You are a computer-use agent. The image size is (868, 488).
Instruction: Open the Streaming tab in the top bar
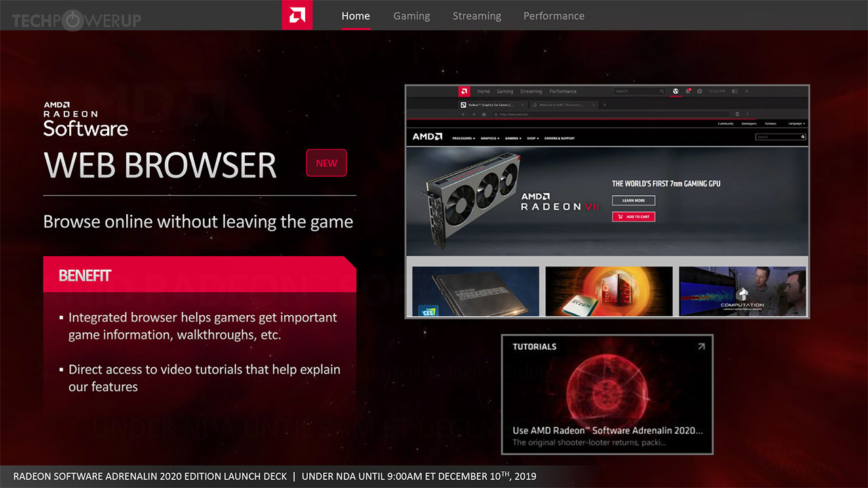(477, 16)
